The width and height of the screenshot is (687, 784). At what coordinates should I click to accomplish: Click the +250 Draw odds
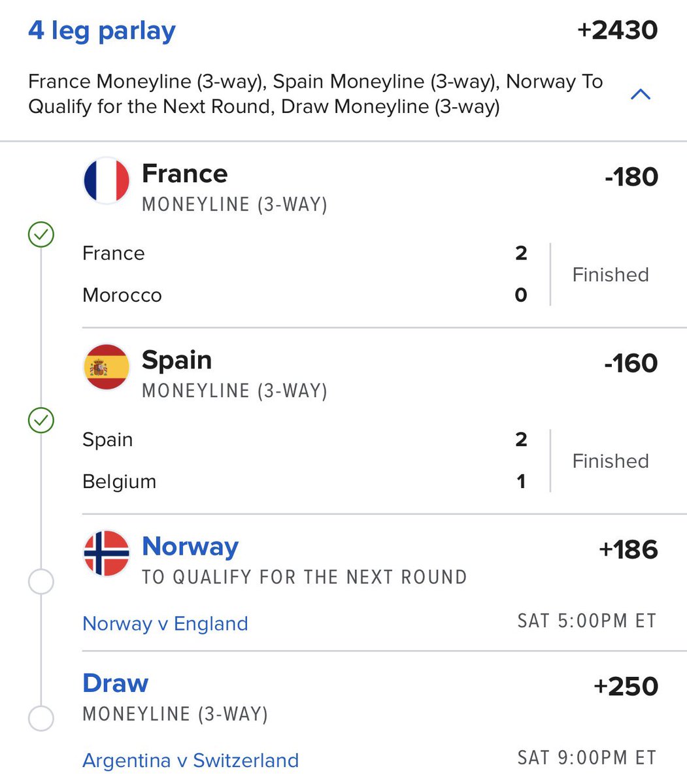626,686
